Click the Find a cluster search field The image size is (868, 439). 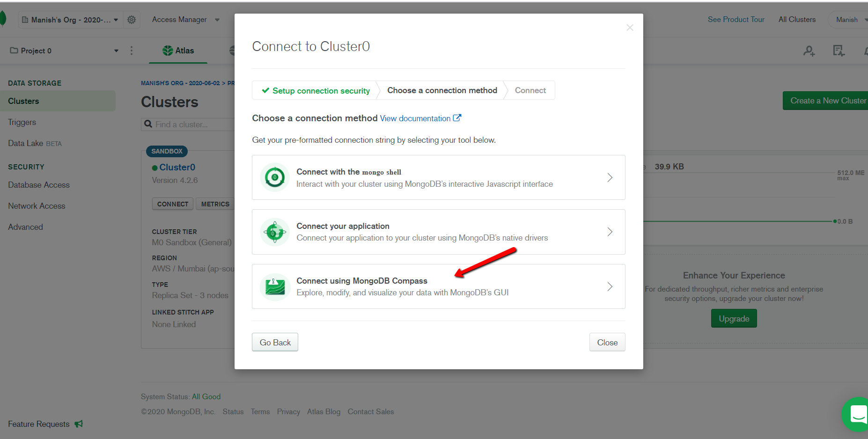coord(188,124)
